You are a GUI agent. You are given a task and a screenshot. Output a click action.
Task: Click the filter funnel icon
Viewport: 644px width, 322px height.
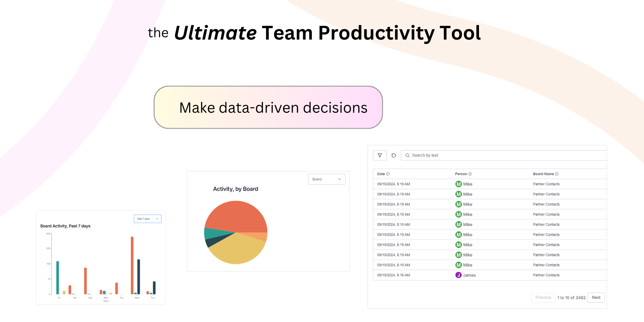[380, 155]
